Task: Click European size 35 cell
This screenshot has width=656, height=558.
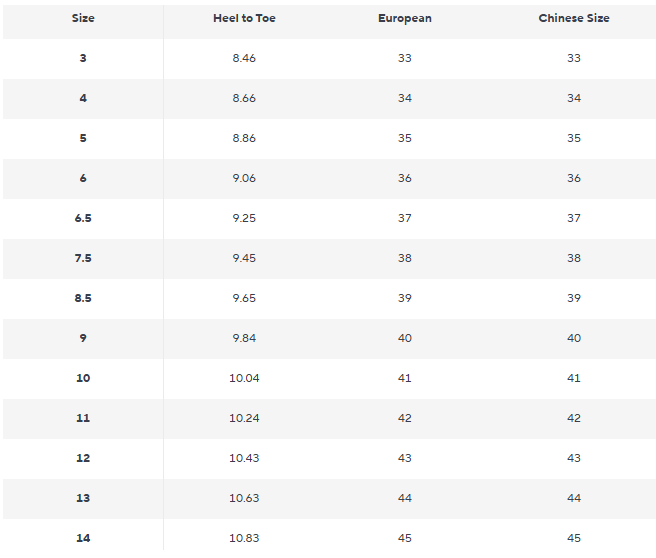Action: tap(405, 138)
